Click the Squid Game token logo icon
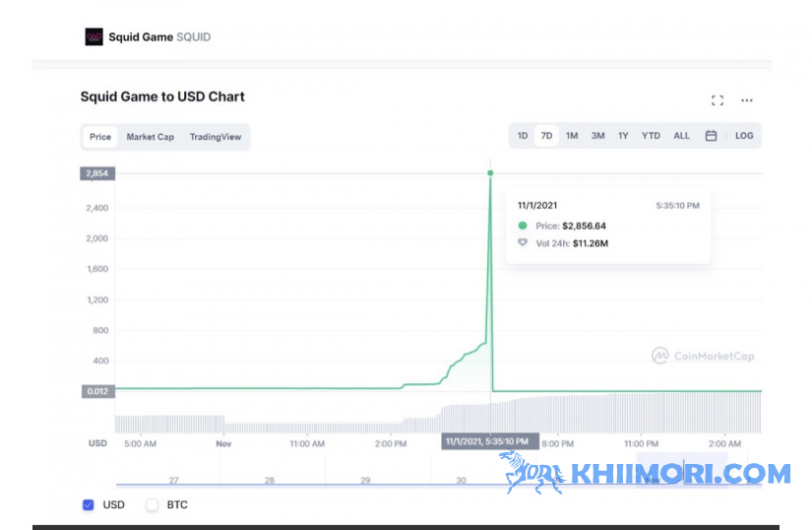The width and height of the screenshot is (812, 530). click(x=94, y=36)
